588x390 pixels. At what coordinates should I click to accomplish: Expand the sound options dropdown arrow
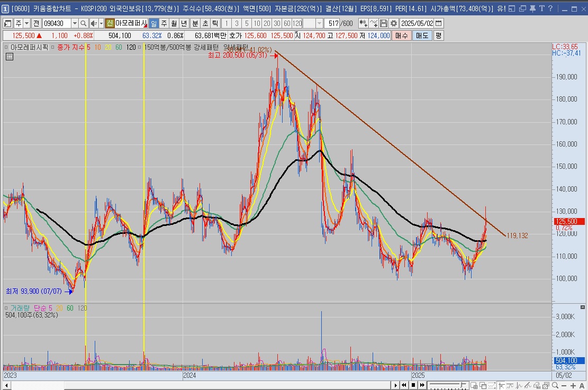point(101,23)
